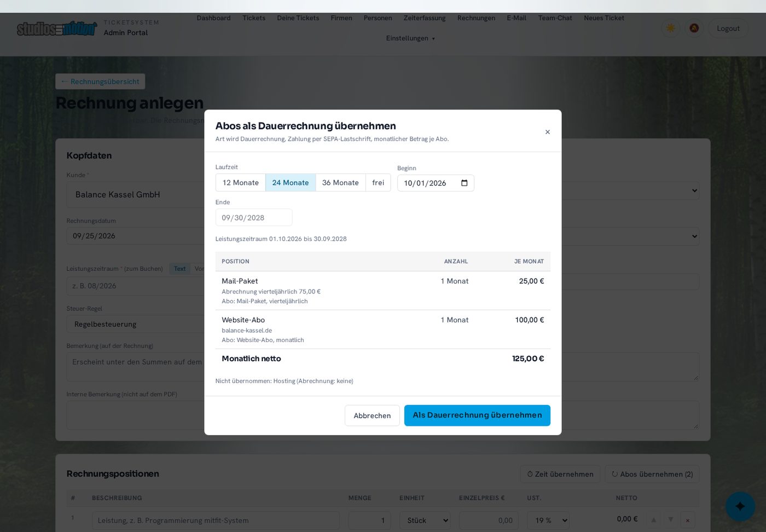Move position 1 down with arrow

click(670, 519)
